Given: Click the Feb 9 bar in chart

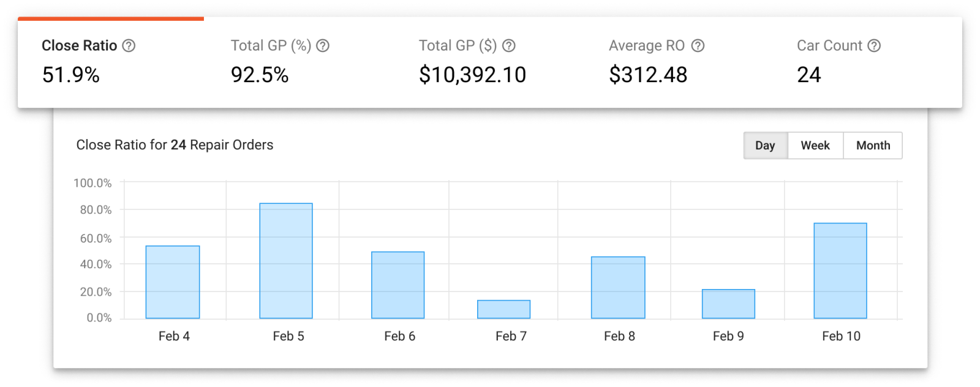Looking at the screenshot, I should pos(728,304).
